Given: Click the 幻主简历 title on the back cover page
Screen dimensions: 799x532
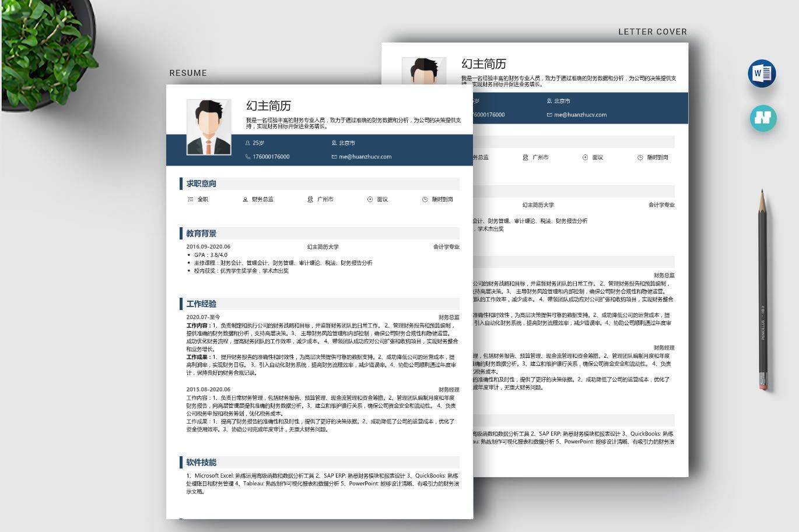Looking at the screenshot, I should (x=483, y=64).
